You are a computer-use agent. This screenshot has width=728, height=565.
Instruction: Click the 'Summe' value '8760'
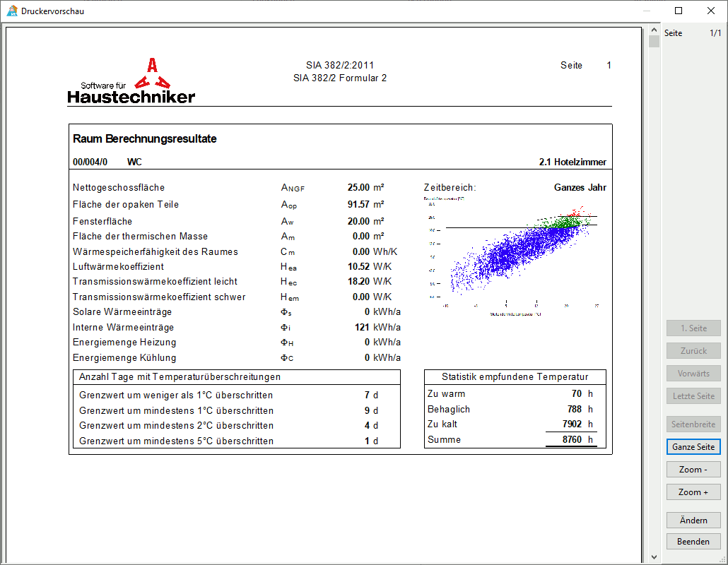pos(572,439)
